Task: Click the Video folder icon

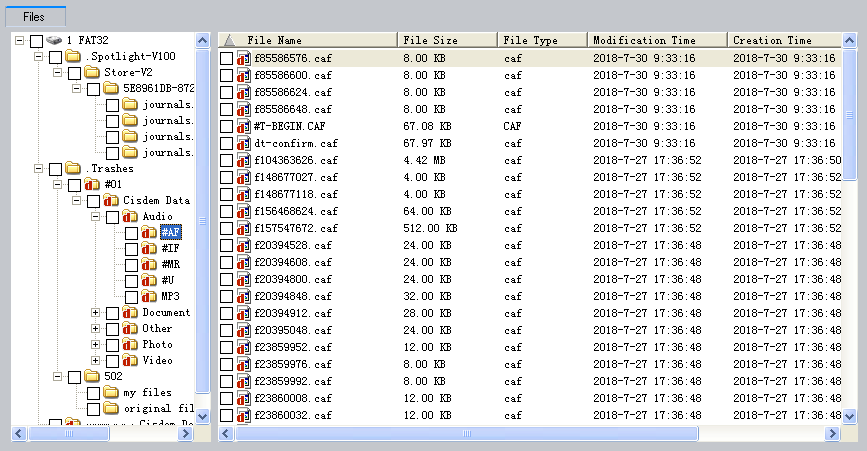Action: coord(130,360)
